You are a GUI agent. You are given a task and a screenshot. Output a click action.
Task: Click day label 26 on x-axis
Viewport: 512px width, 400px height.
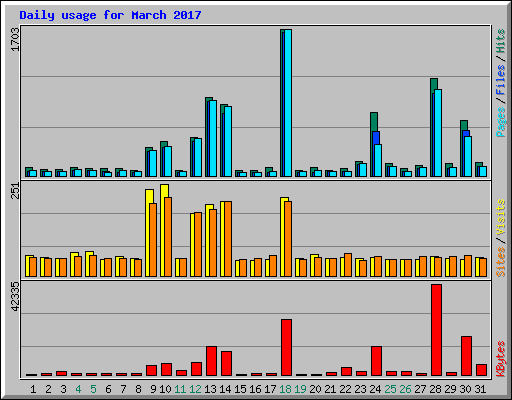(x=405, y=389)
